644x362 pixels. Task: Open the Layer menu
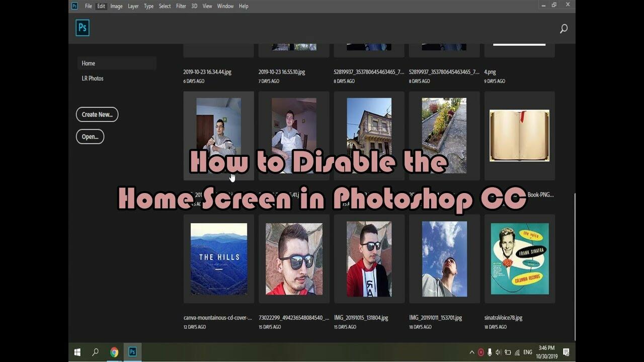133,6
